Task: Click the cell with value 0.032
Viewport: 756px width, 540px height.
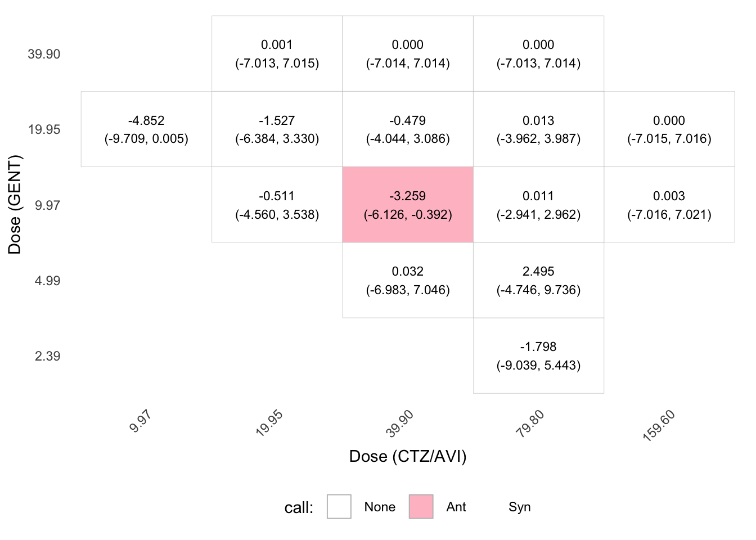Action: coord(408,280)
